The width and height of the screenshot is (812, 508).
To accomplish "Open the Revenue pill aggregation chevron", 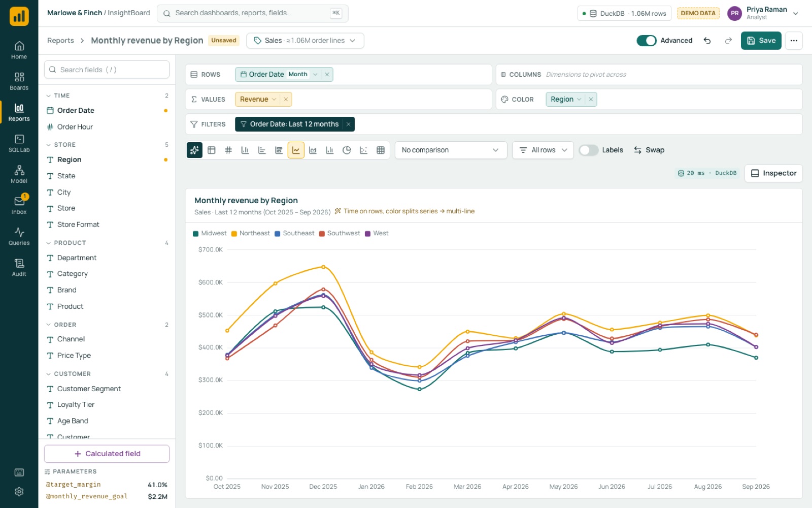I will coord(274,100).
